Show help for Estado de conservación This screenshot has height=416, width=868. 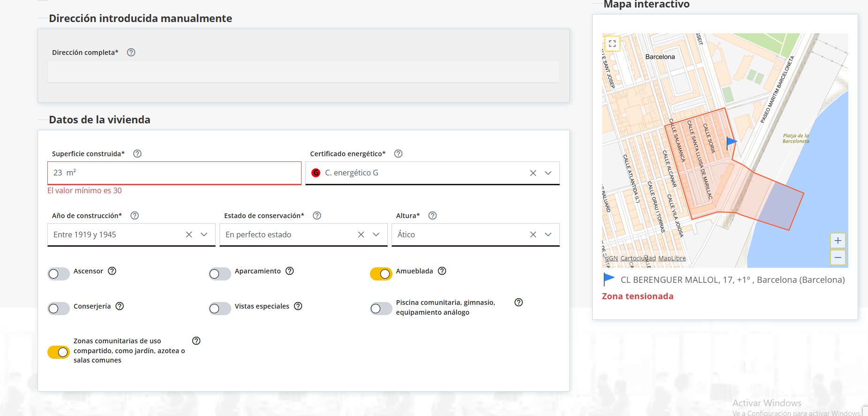pos(317,216)
